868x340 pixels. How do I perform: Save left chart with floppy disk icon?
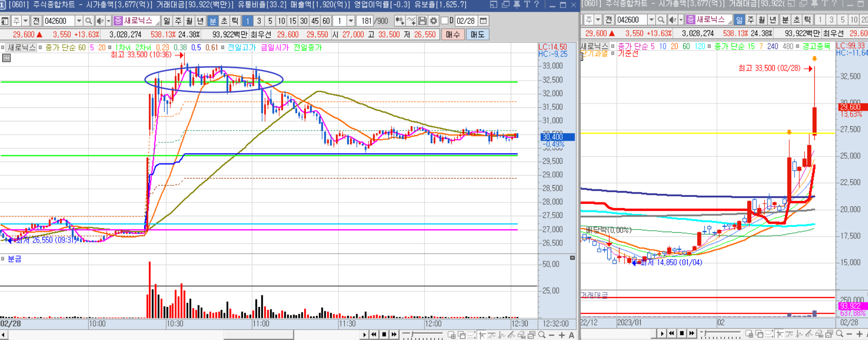coord(422,21)
